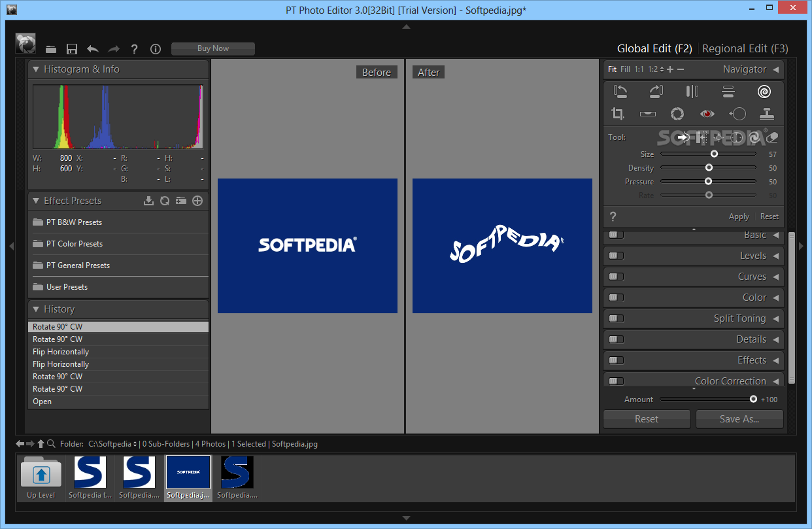This screenshot has width=812, height=529.
Task: Show the about info icon
Action: (156, 49)
